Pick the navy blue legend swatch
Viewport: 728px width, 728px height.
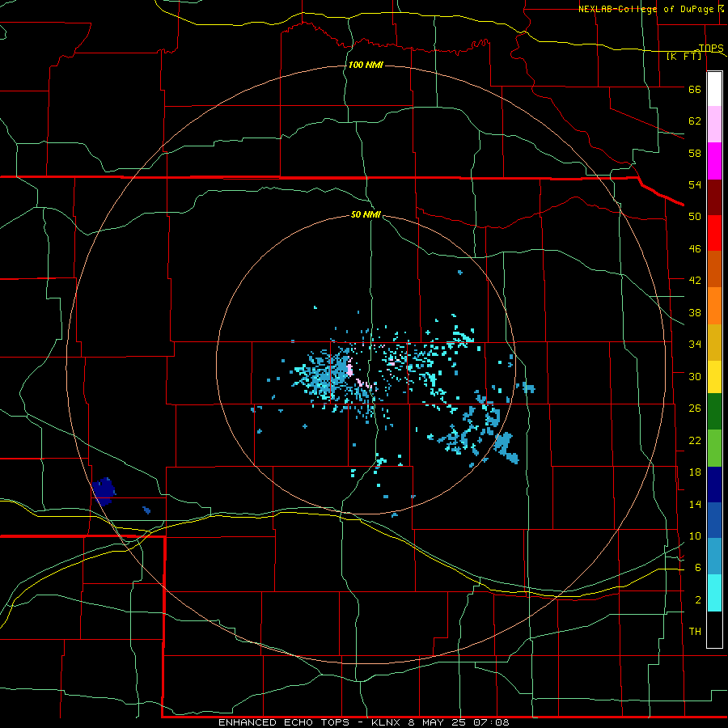click(x=714, y=485)
